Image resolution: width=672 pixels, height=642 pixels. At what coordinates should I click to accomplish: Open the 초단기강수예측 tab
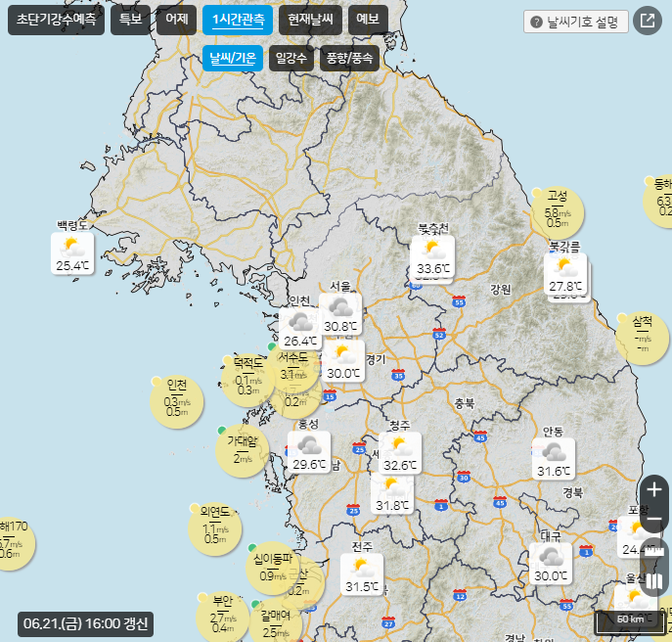click(56, 20)
